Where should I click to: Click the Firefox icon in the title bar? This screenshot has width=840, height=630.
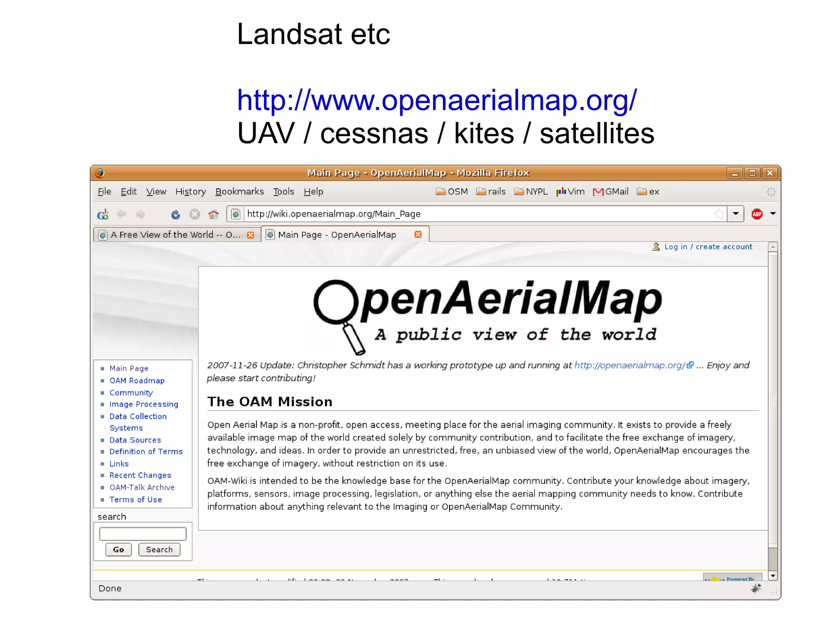[100, 173]
